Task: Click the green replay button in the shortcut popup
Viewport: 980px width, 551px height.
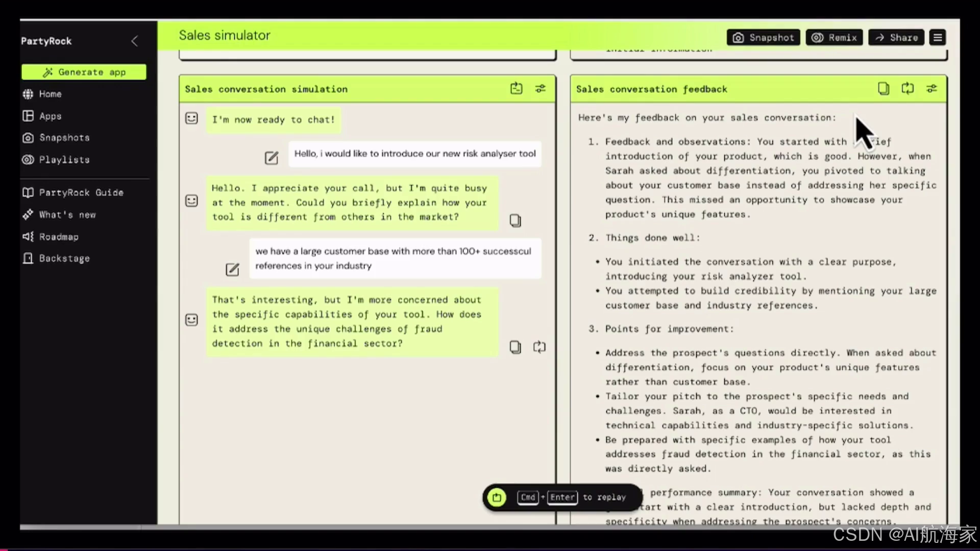Action: pos(497,497)
